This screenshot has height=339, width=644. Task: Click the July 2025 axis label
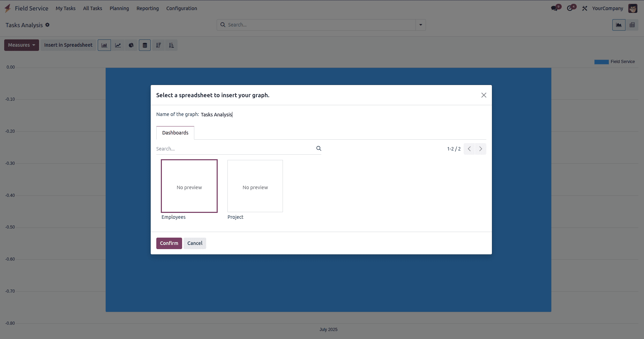click(328, 330)
